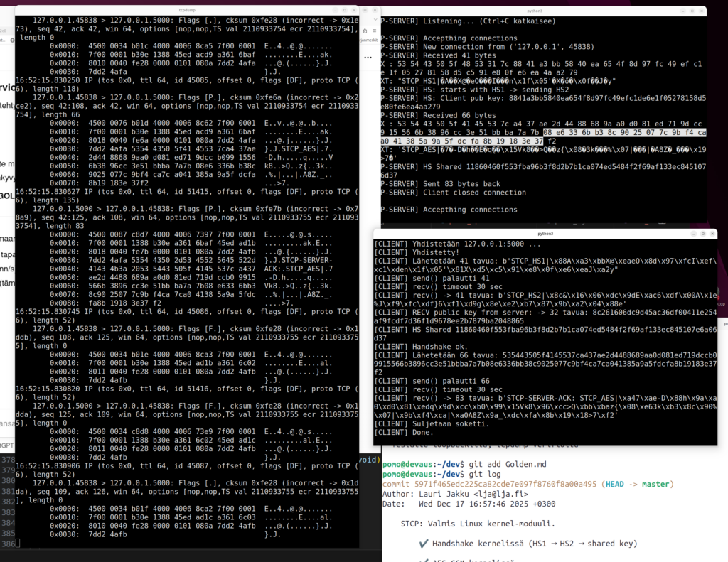Maximize the server python3 terminal window
728x562 pixels.
tap(692, 11)
